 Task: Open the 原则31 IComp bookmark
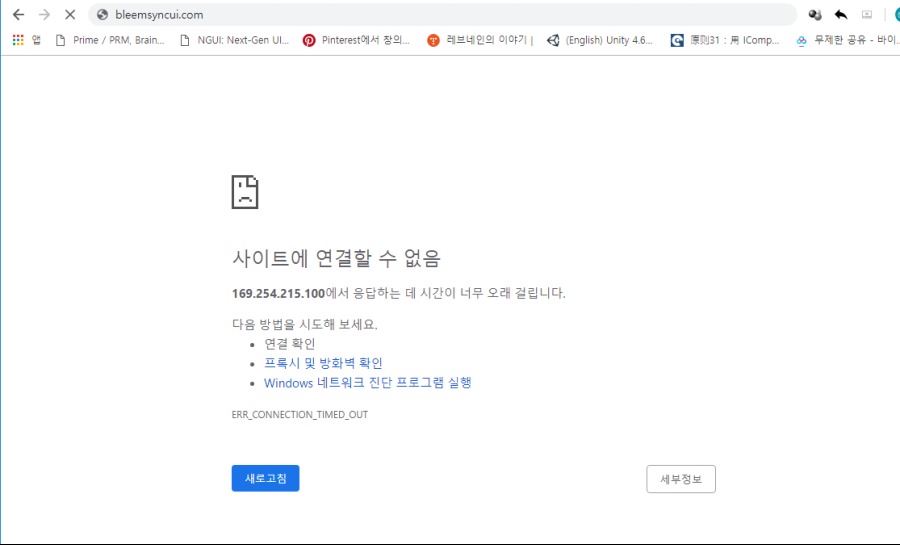(x=726, y=40)
